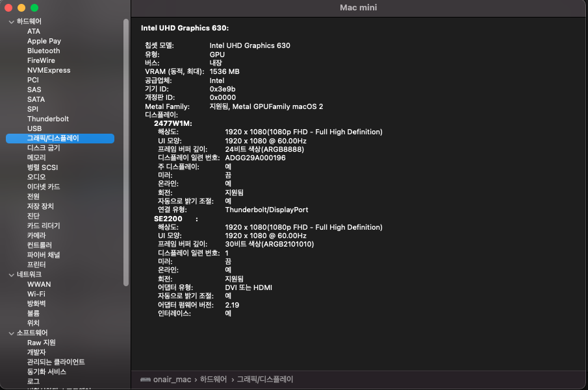Open 디스크 굽기 in the sidebar
Image resolution: width=588 pixels, height=390 pixels.
(44, 148)
